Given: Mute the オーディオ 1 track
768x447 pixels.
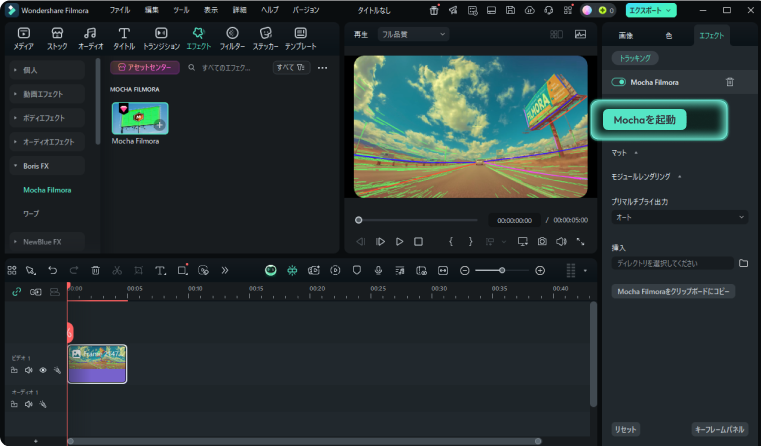Looking at the screenshot, I should 29,404.
